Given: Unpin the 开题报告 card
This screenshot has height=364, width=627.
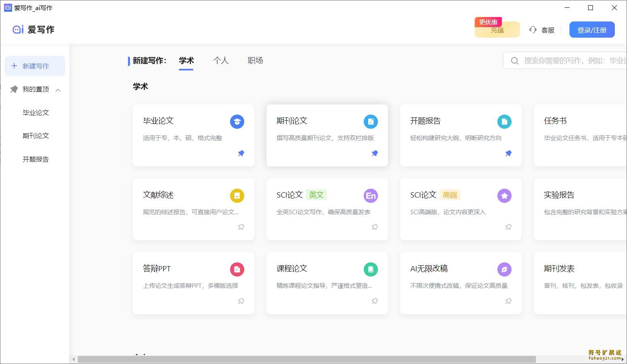Looking at the screenshot, I should pos(508,153).
